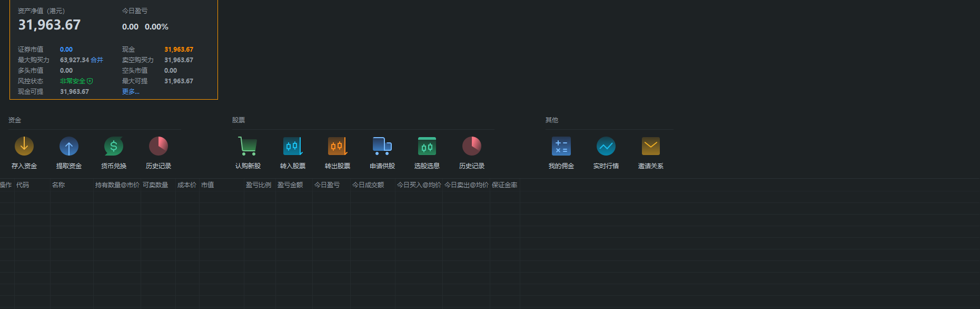The width and height of the screenshot is (980, 309).
Task: Open the 邀请关系 envelope icon
Action: click(x=651, y=147)
